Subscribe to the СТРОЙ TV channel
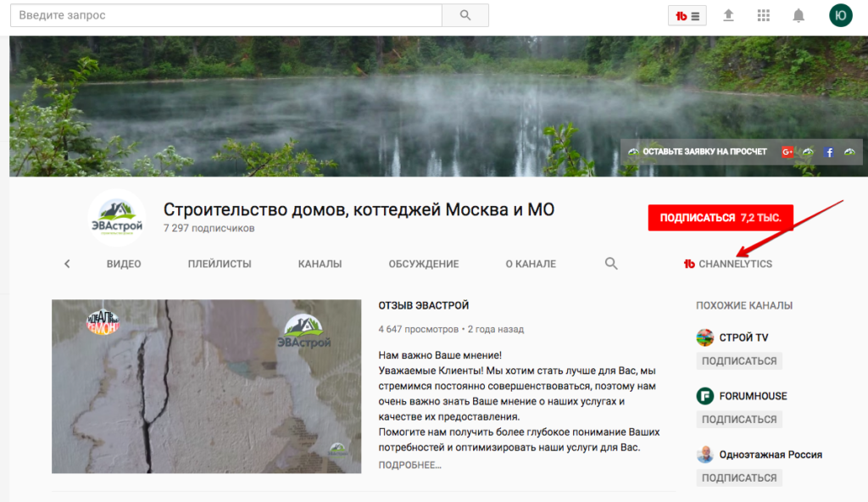The height and width of the screenshot is (502, 868). (x=739, y=361)
